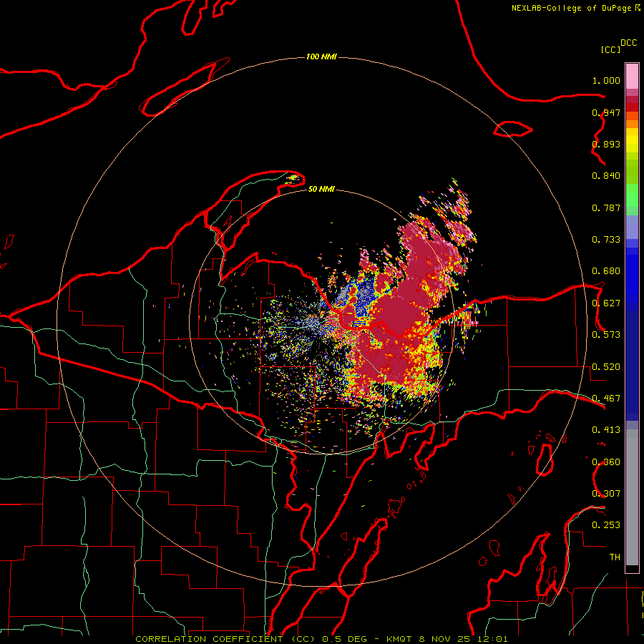Select the 0.573 scale value
Image resolution: width=644 pixels, height=644 pixels.
606,335
